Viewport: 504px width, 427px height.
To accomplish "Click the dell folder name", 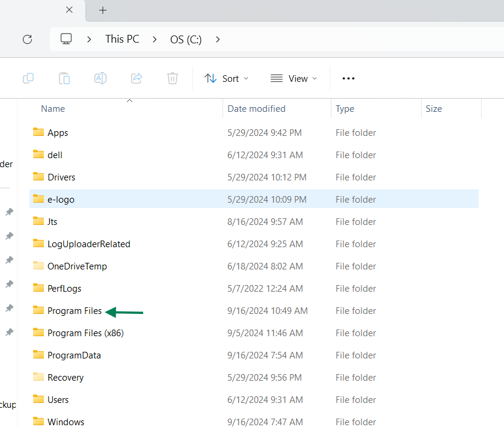I will tap(55, 155).
